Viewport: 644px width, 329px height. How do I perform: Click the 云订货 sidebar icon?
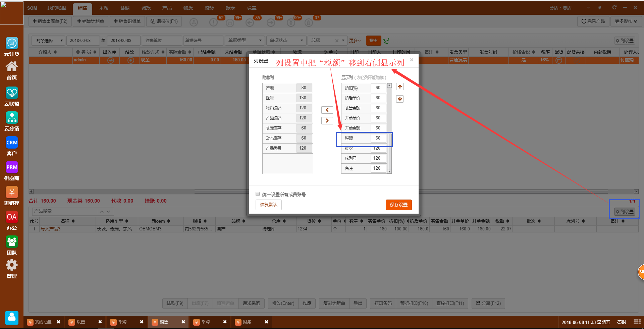12,44
